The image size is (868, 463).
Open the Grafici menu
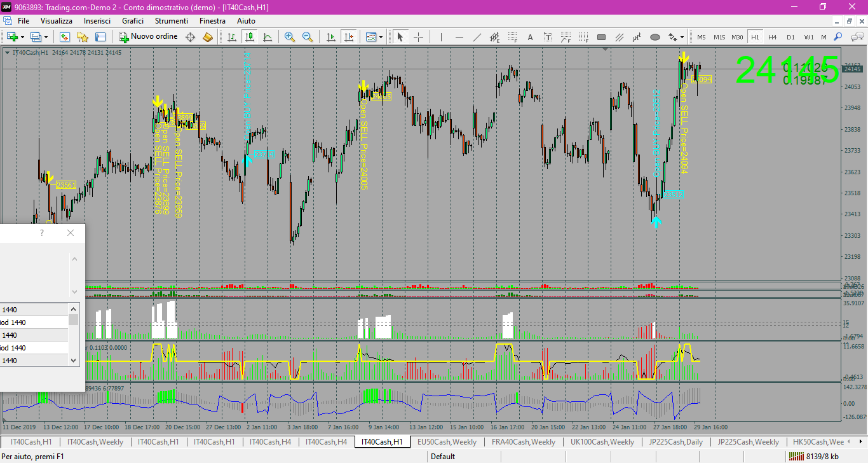pos(133,21)
